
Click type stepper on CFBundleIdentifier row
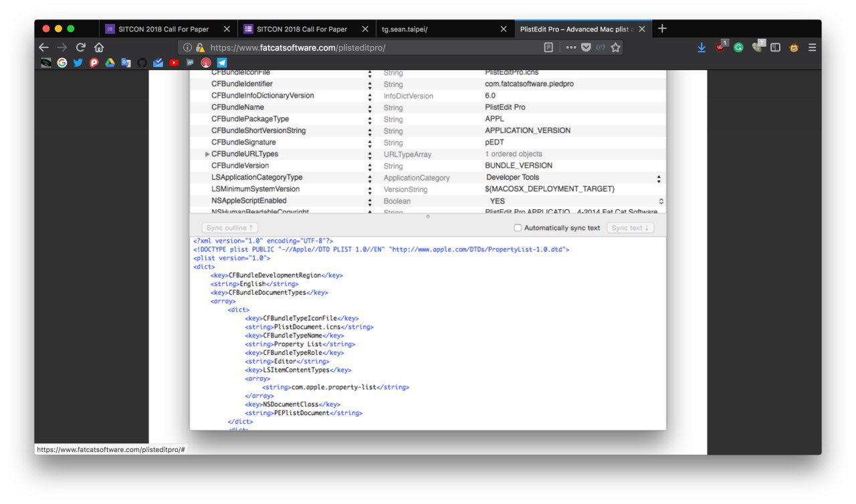[370, 85]
